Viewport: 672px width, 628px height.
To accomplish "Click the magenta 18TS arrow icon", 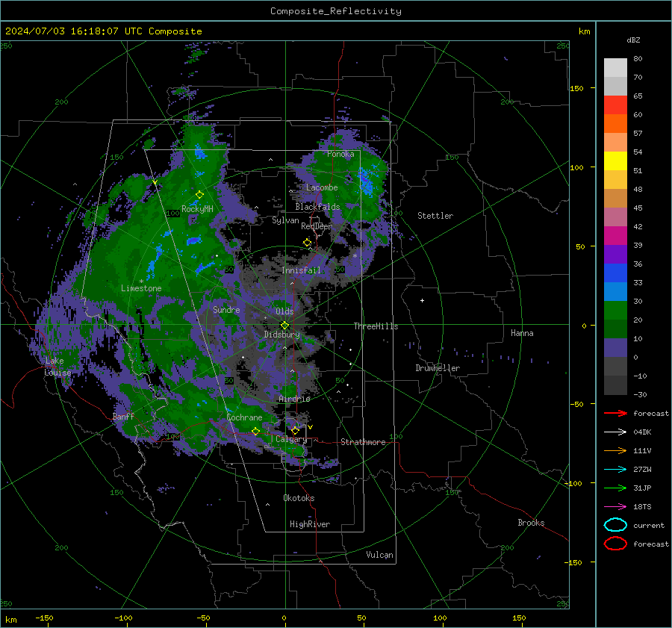I will click(x=615, y=507).
